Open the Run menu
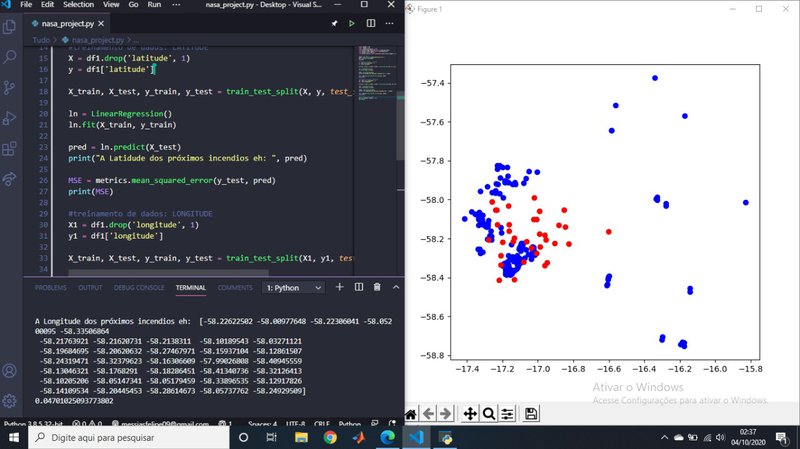Viewport: 800px width, 449px height. 154,5
